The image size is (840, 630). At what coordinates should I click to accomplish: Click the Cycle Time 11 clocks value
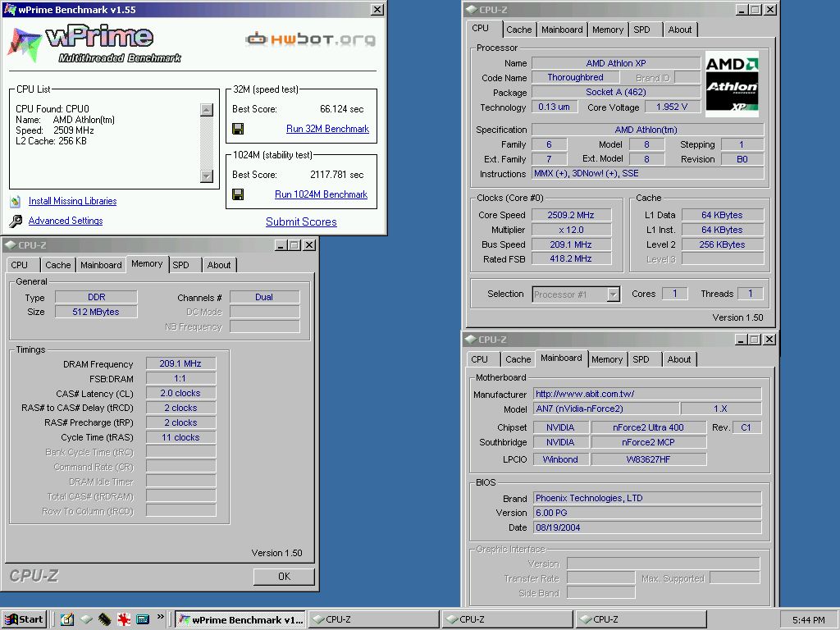tap(180, 437)
